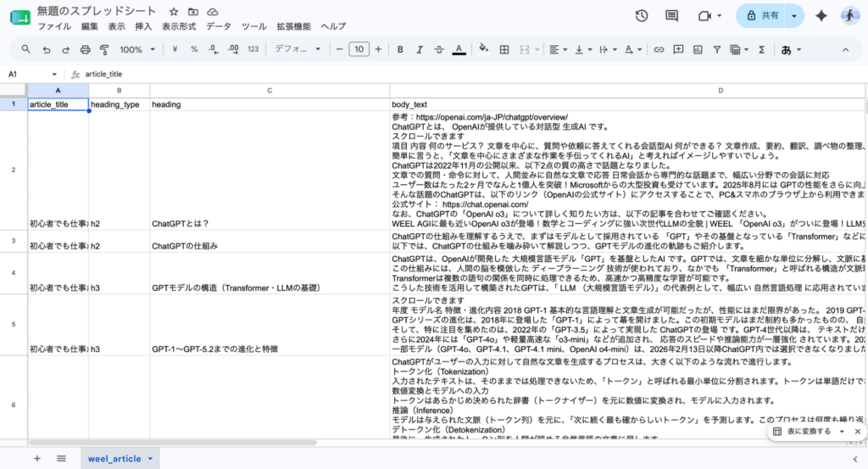Open the 編集 menu
868x469 pixels.
tap(89, 26)
